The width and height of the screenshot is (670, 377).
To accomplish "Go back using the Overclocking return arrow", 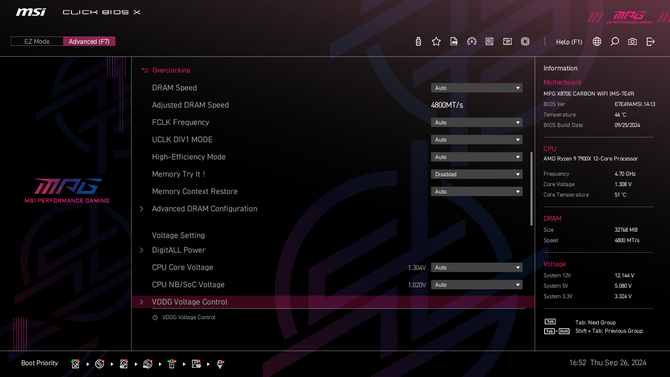I will (145, 70).
